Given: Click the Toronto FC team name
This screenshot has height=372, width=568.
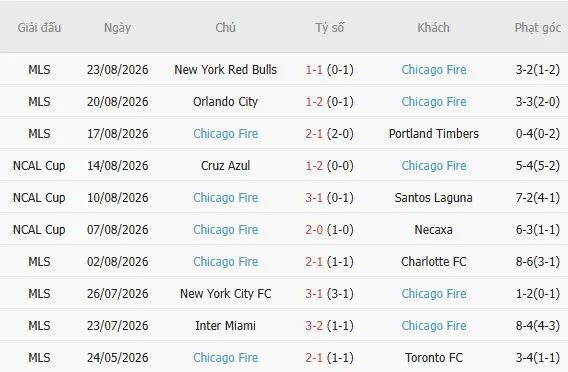Looking at the screenshot, I should click(x=434, y=358).
